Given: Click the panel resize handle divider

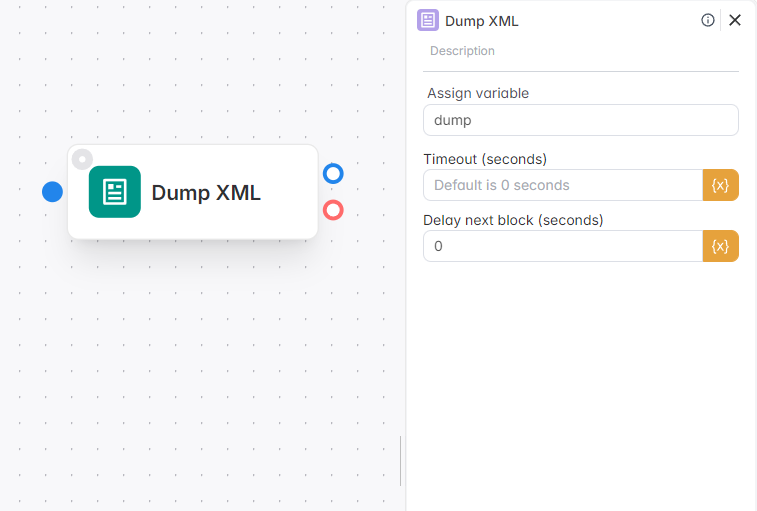Looking at the screenshot, I should click(x=401, y=461).
